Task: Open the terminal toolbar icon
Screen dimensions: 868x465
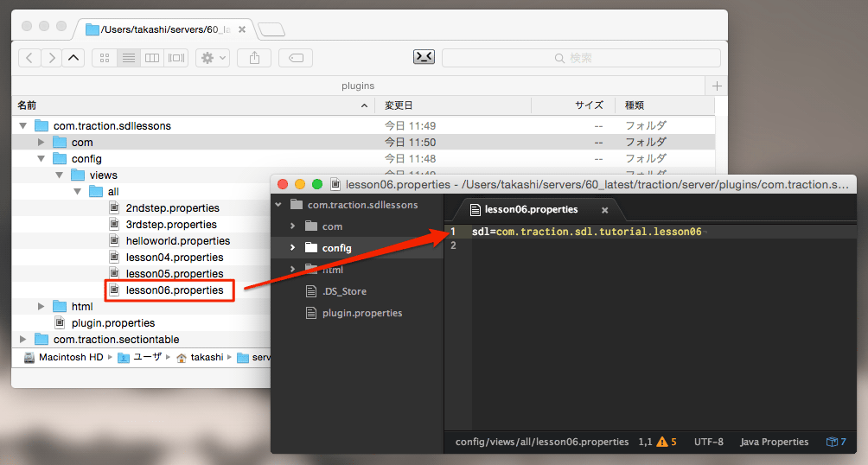Action: pyautogui.click(x=423, y=57)
